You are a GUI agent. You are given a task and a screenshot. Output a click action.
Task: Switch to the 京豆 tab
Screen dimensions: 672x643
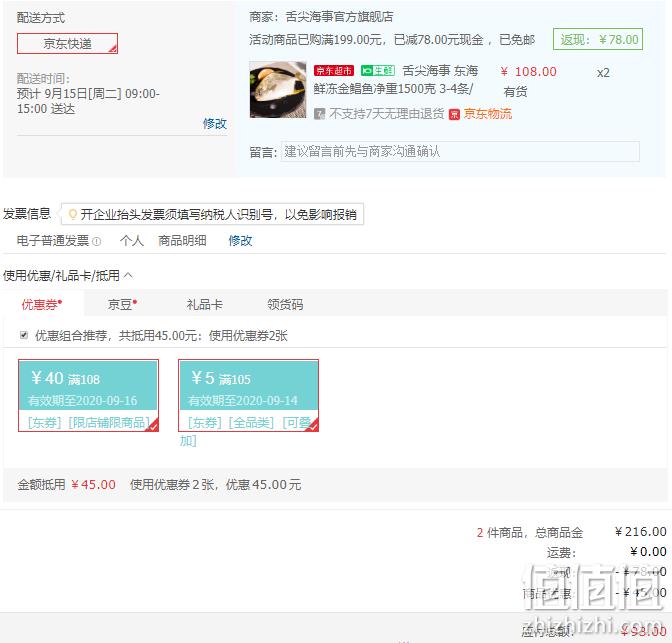click(122, 304)
